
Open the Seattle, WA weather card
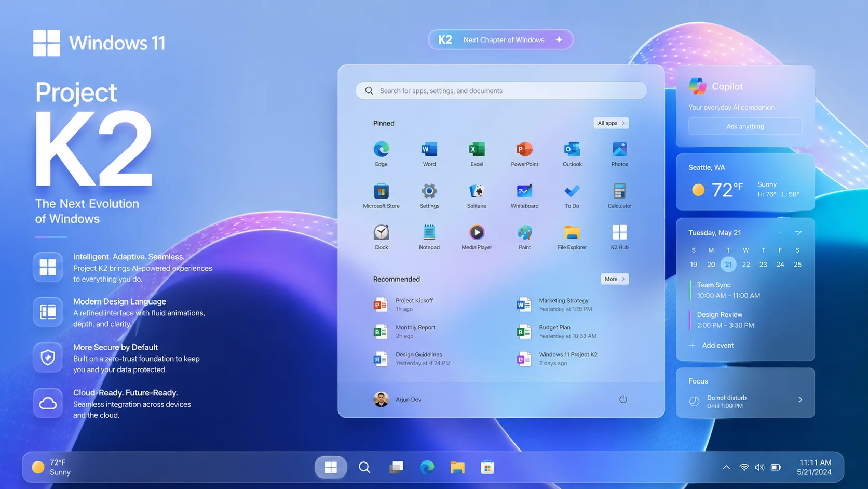(745, 182)
